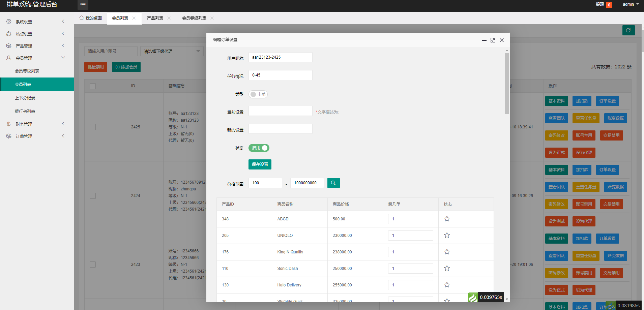Switch to the 产品列表 tab
This screenshot has width=644, height=310.
coord(156,18)
